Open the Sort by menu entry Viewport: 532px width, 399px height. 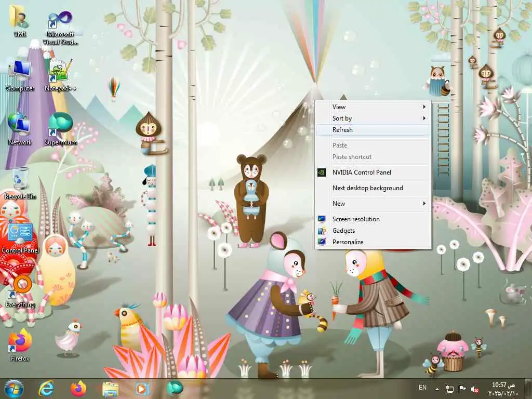pyautogui.click(x=373, y=118)
